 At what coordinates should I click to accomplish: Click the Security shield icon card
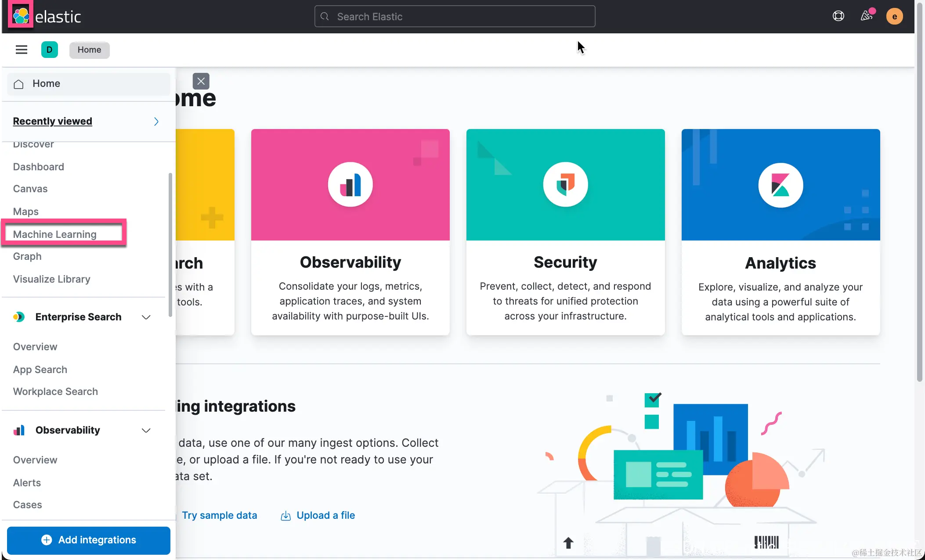pyautogui.click(x=565, y=185)
